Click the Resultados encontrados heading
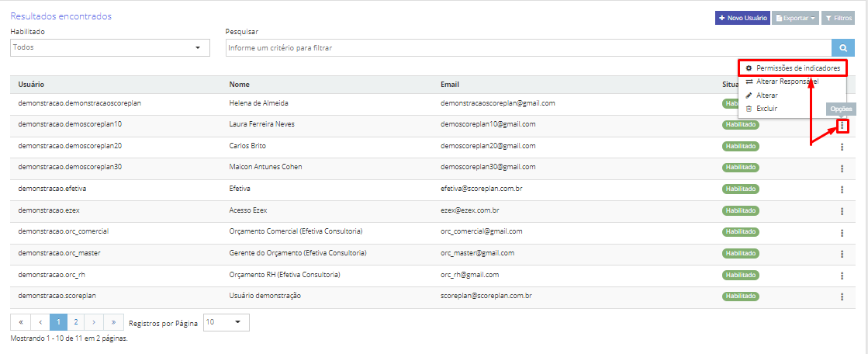This screenshot has width=868, height=354. (61, 16)
